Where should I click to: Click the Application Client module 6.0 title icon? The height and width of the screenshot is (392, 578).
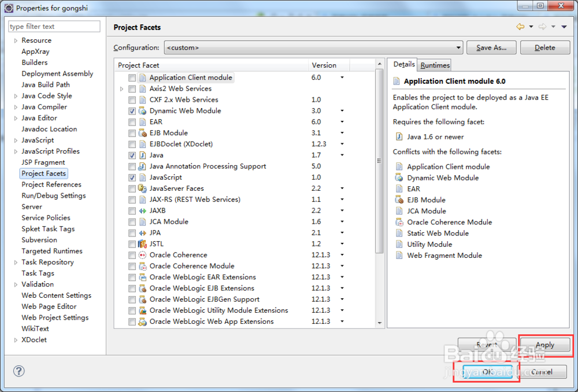point(397,81)
